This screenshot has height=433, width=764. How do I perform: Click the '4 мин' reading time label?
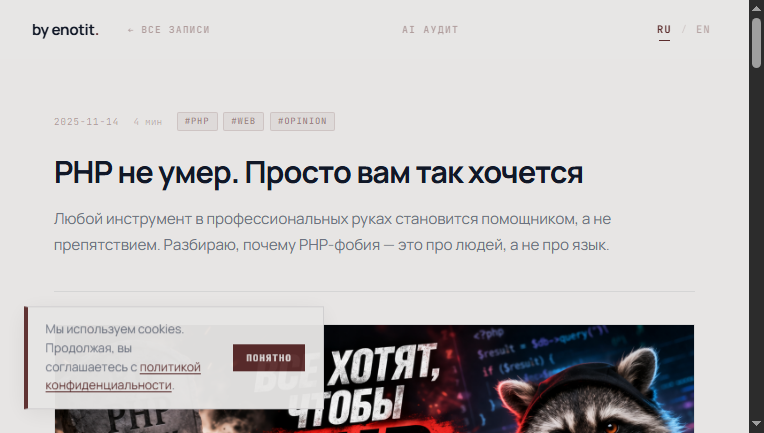tap(148, 122)
